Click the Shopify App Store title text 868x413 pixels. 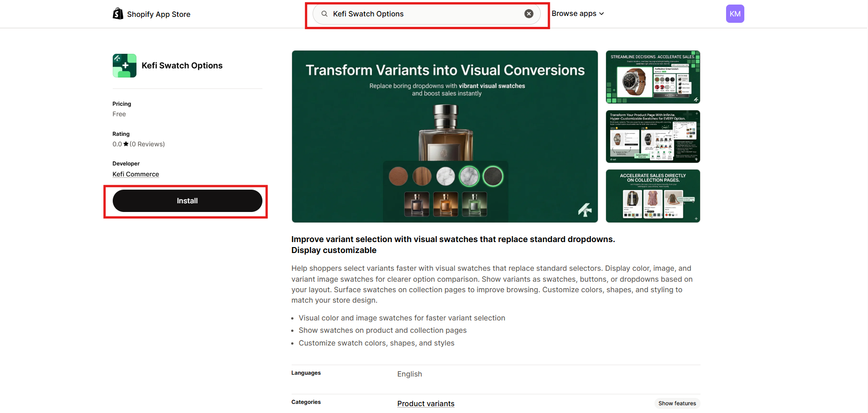click(x=158, y=14)
